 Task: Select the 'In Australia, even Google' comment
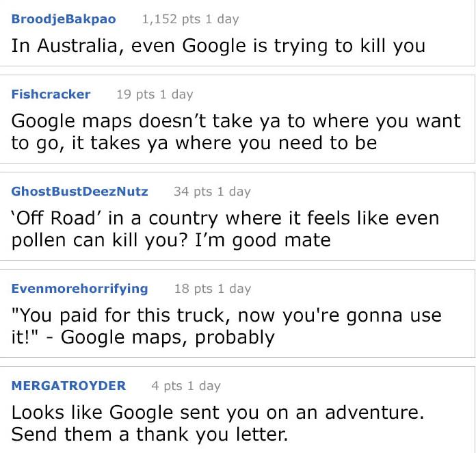point(218,46)
